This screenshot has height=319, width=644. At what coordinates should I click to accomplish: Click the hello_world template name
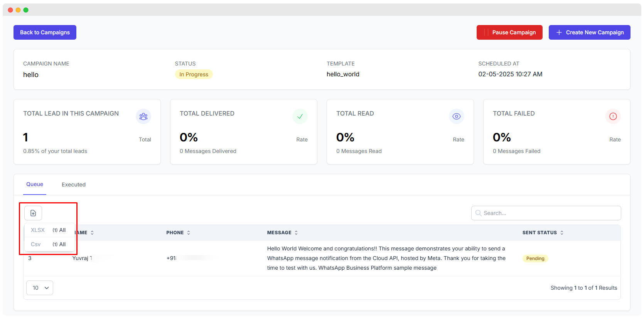click(343, 74)
